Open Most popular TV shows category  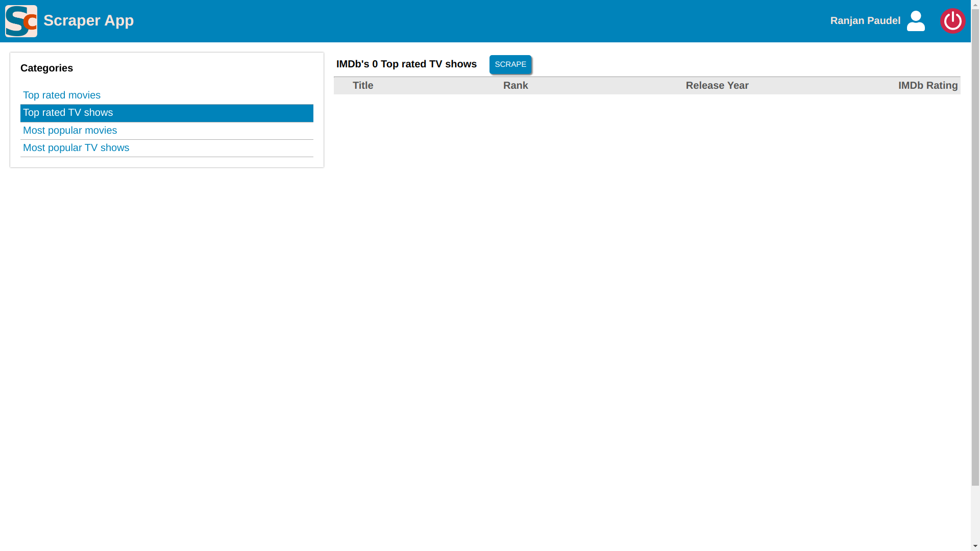click(76, 148)
